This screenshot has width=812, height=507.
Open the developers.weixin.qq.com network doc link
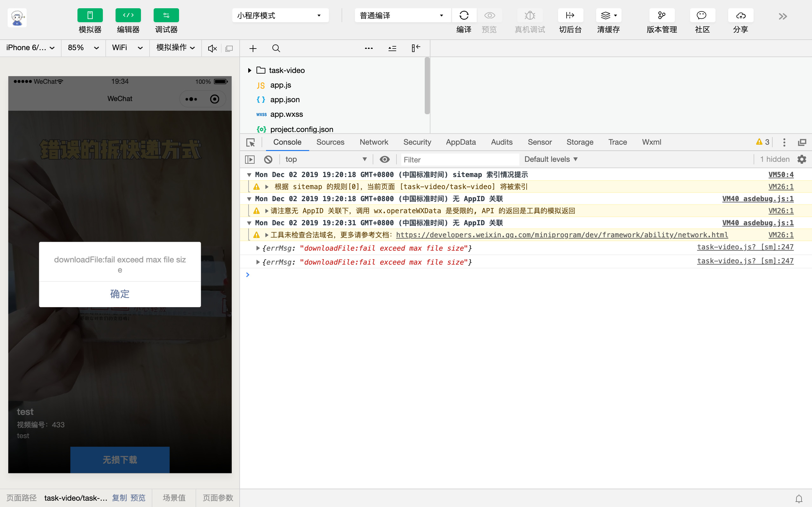[x=562, y=235]
